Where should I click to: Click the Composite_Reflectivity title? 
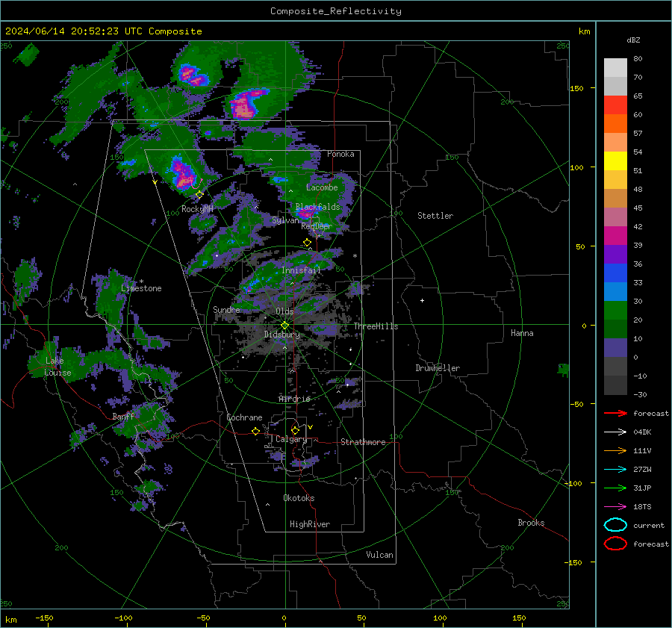pyautogui.click(x=335, y=11)
